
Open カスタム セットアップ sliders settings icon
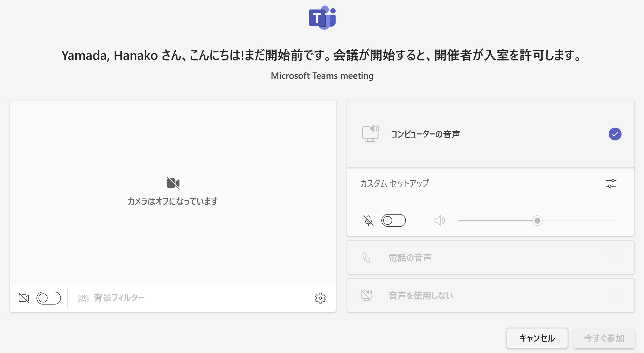coord(611,183)
